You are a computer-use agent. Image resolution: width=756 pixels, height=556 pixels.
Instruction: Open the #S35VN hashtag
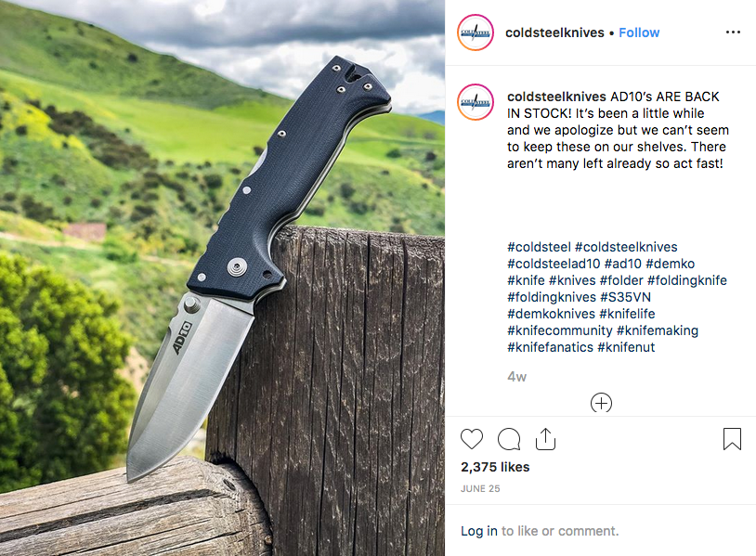click(x=625, y=297)
